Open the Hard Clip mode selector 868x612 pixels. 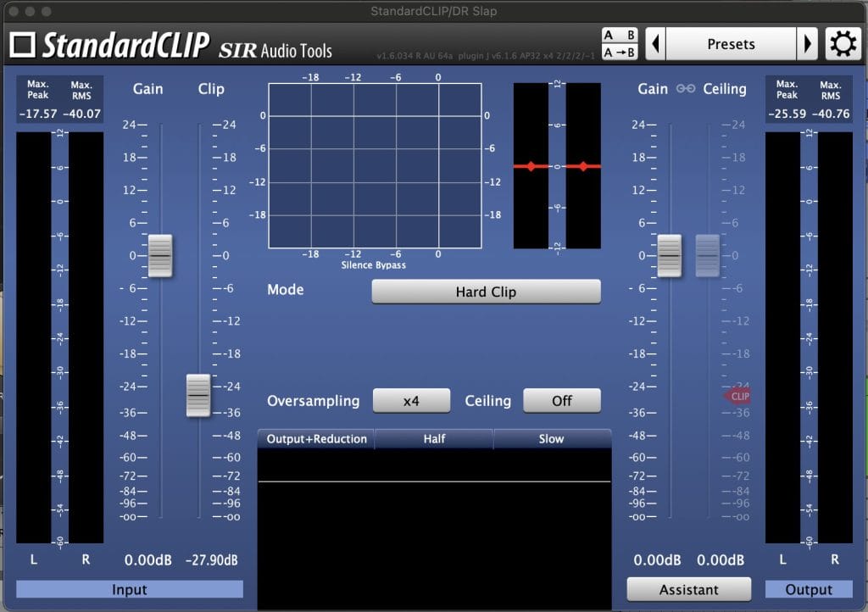(x=486, y=292)
